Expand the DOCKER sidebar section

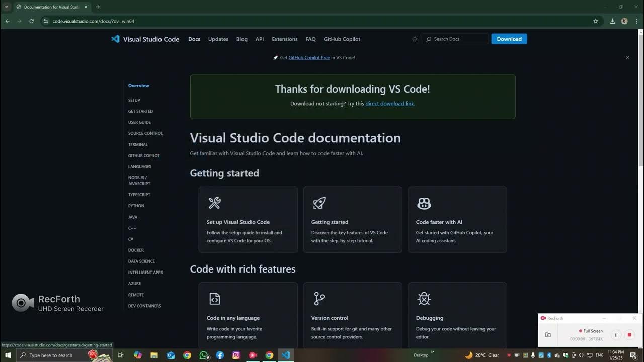[136, 250]
